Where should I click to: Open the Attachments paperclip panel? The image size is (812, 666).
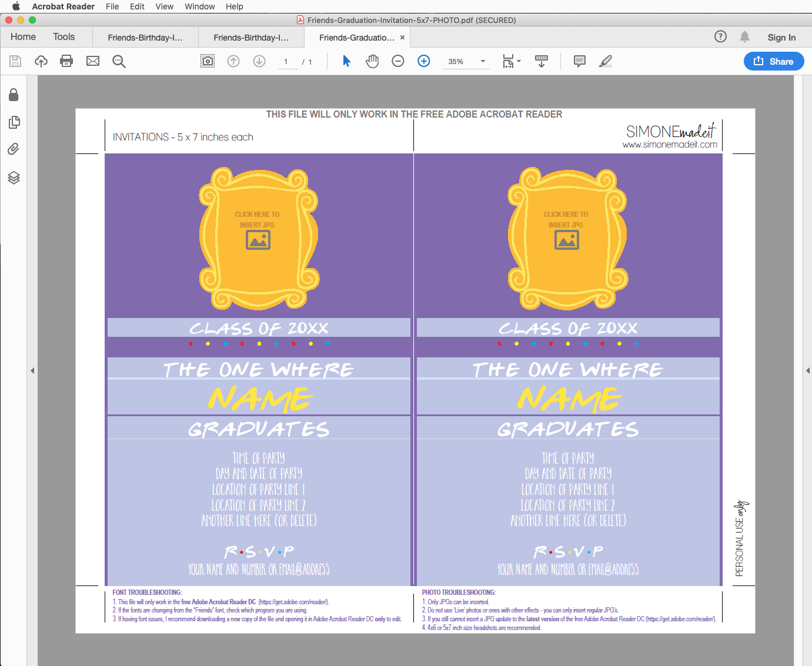click(14, 149)
